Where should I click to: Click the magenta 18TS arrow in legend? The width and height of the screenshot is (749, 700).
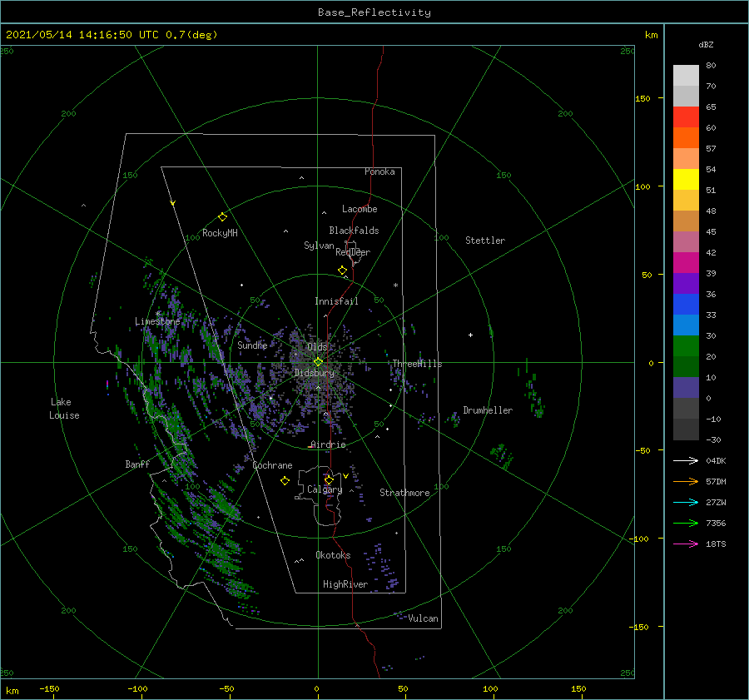686,544
